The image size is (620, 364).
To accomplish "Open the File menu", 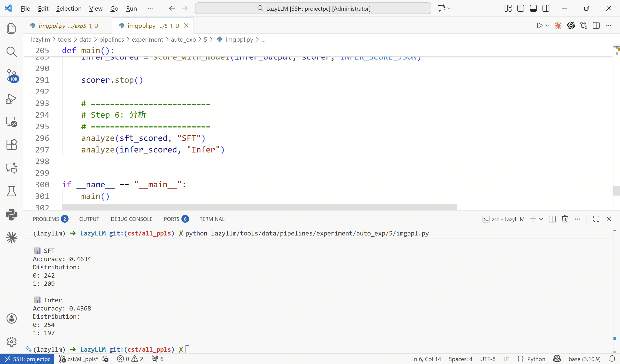I will coord(25,8).
